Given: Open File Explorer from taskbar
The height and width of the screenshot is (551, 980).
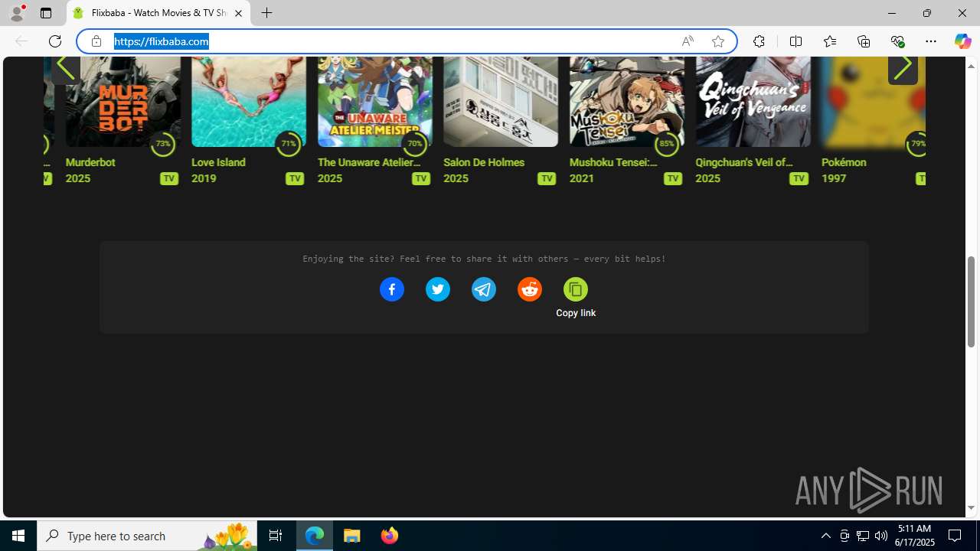Looking at the screenshot, I should 352,536.
